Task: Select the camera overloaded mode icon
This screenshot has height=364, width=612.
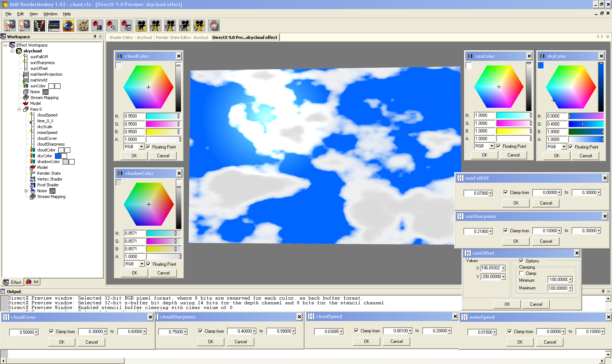Action: tap(199, 25)
